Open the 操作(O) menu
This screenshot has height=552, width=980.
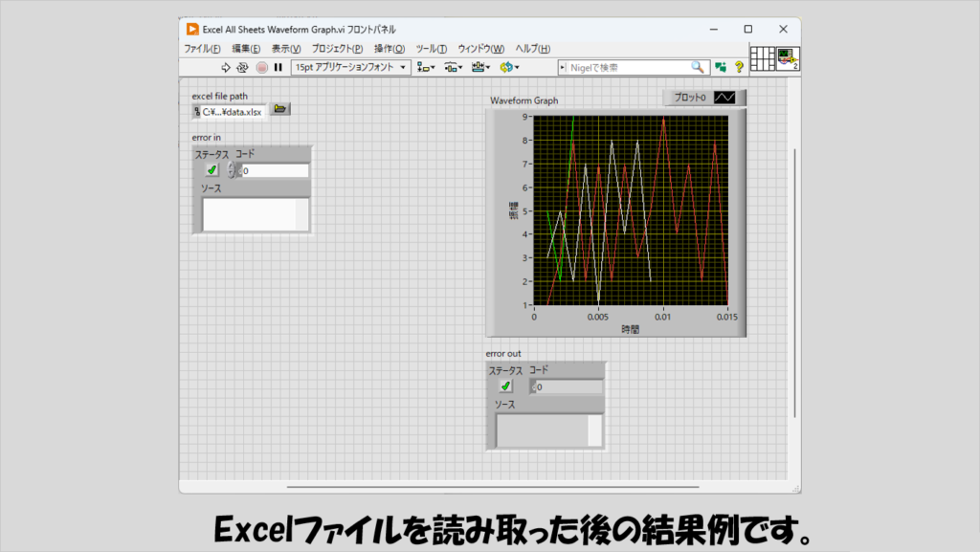[x=390, y=49]
